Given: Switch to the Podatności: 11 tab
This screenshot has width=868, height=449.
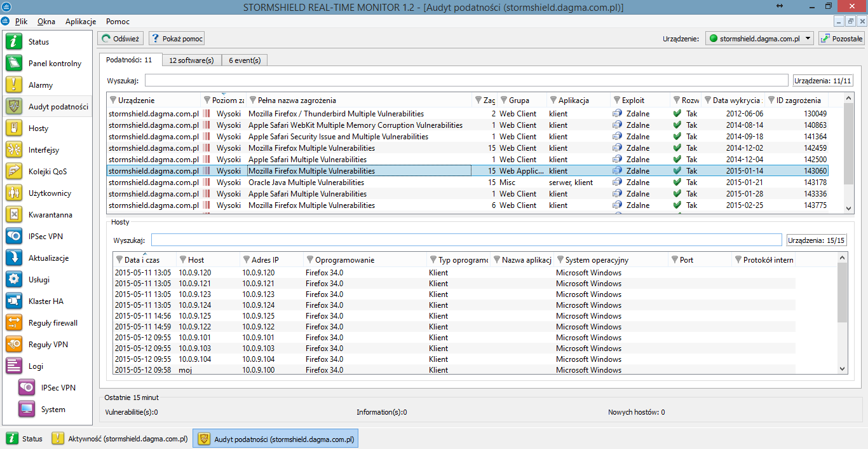Looking at the screenshot, I should coord(130,60).
